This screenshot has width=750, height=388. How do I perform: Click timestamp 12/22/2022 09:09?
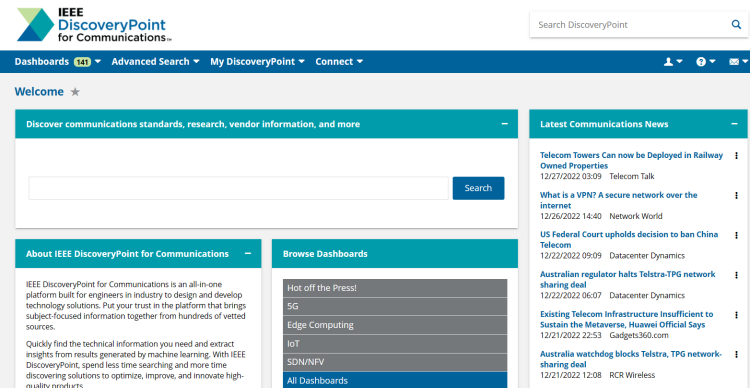(x=571, y=256)
